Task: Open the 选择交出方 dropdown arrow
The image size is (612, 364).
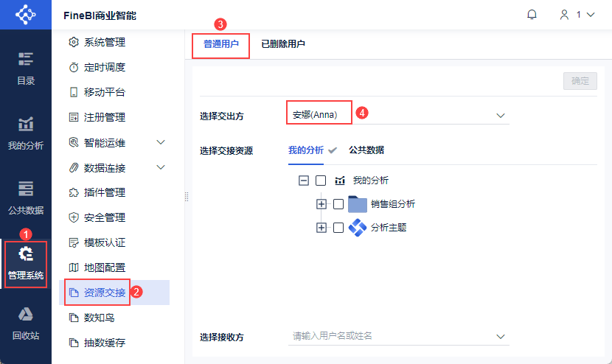Action: coord(501,115)
